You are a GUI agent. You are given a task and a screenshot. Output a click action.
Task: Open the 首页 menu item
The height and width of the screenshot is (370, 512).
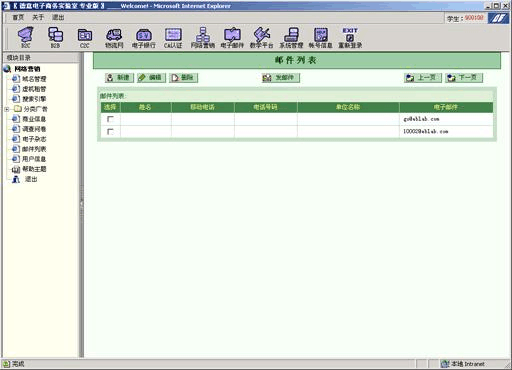(18, 17)
